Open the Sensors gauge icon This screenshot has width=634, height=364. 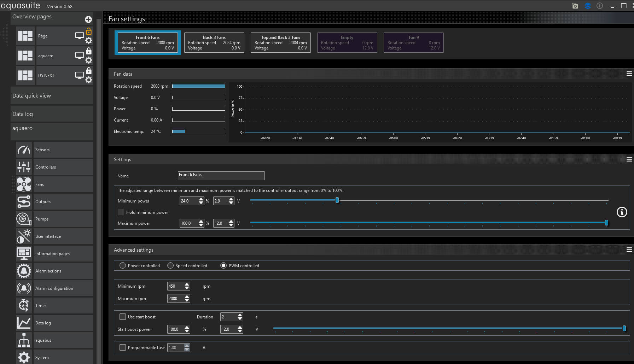pyautogui.click(x=24, y=150)
